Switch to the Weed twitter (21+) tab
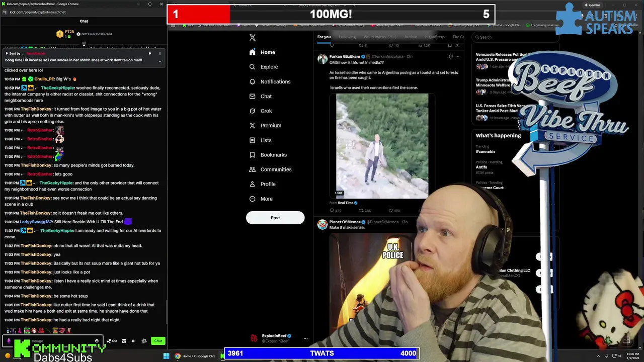Viewport: 644px width, 362px height. pyautogui.click(x=380, y=37)
